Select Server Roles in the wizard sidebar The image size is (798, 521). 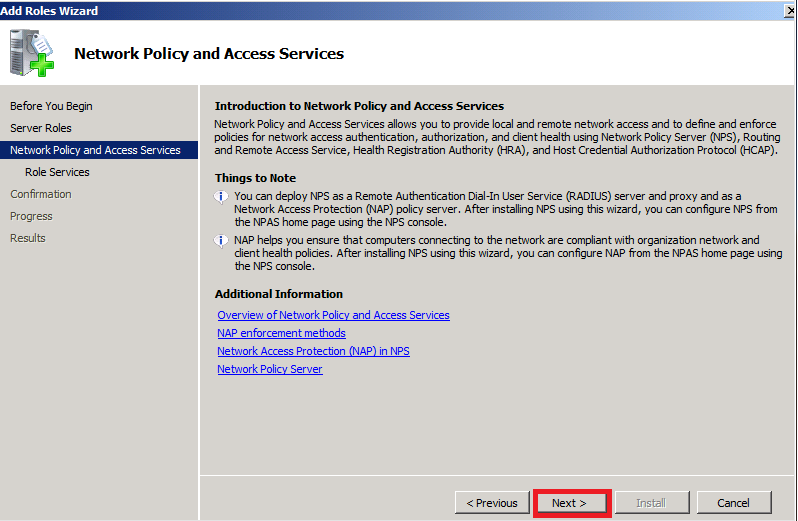click(41, 128)
